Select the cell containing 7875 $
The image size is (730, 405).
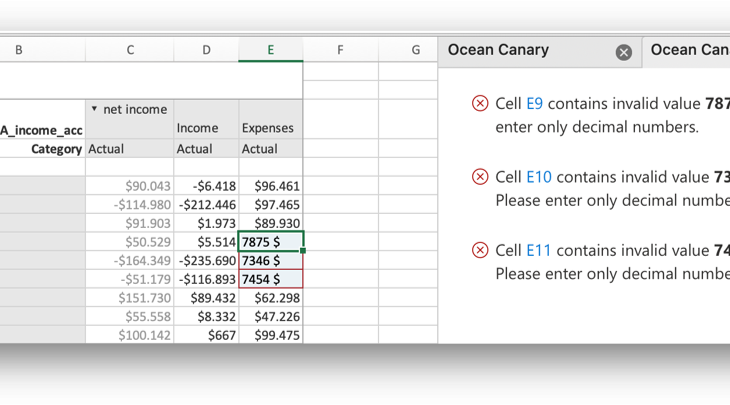270,242
